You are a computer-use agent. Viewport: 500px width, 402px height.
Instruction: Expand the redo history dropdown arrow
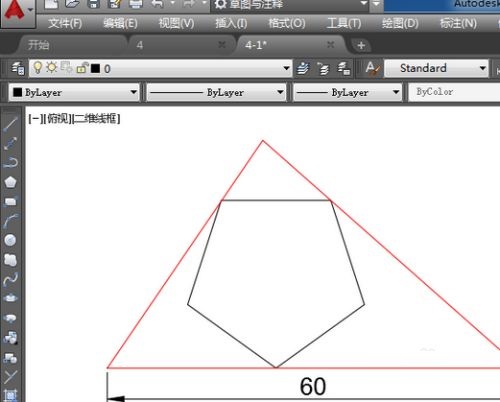(x=204, y=3)
